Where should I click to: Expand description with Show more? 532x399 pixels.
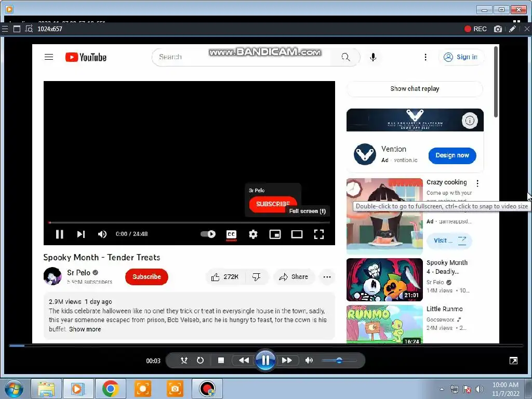click(85, 329)
